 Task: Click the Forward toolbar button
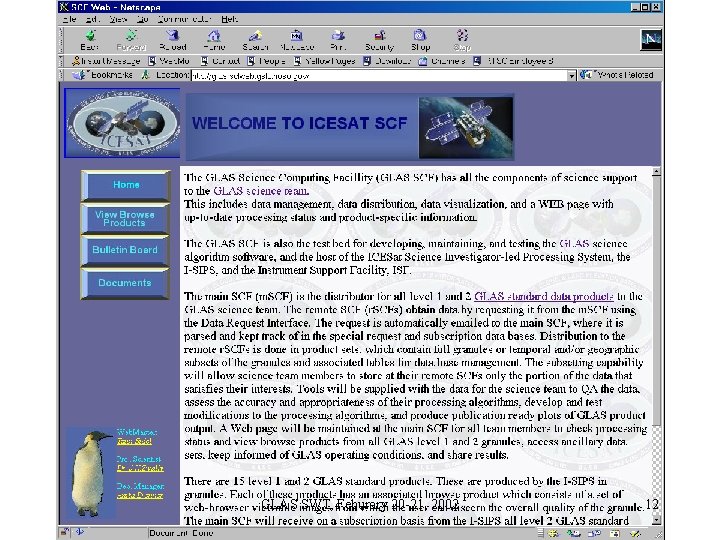pos(131,40)
